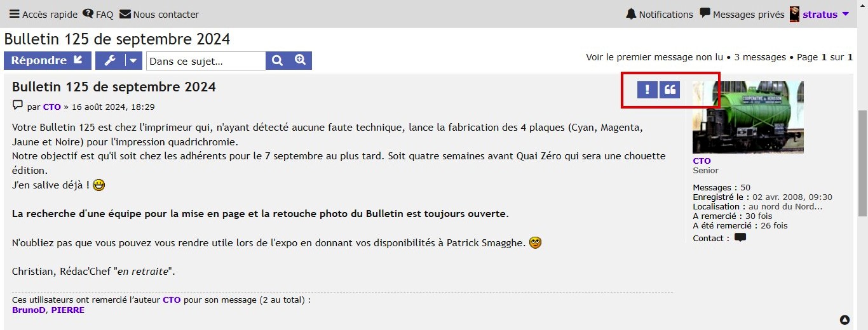Click the back-to-top arrow icon
The width and height of the screenshot is (868, 330).
tap(844, 320)
